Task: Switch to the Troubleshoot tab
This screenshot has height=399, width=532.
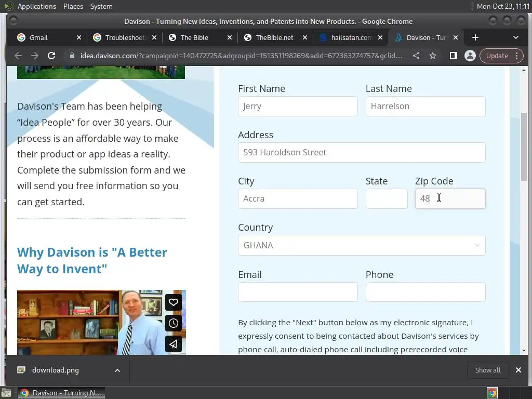Action: pyautogui.click(x=125, y=37)
